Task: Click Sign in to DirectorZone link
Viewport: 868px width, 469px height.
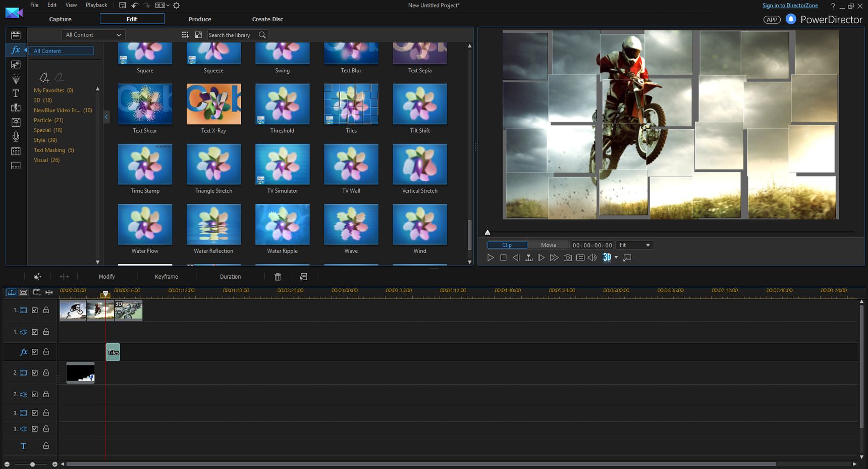Action: coord(790,5)
